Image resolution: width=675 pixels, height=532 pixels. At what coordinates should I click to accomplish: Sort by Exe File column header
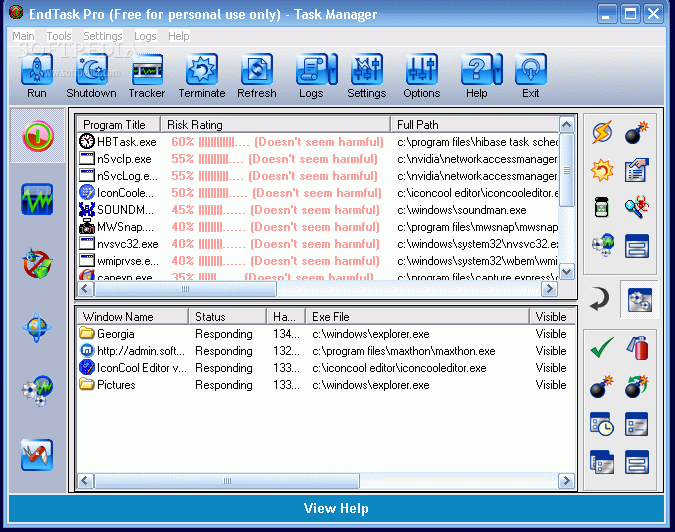pyautogui.click(x=417, y=317)
